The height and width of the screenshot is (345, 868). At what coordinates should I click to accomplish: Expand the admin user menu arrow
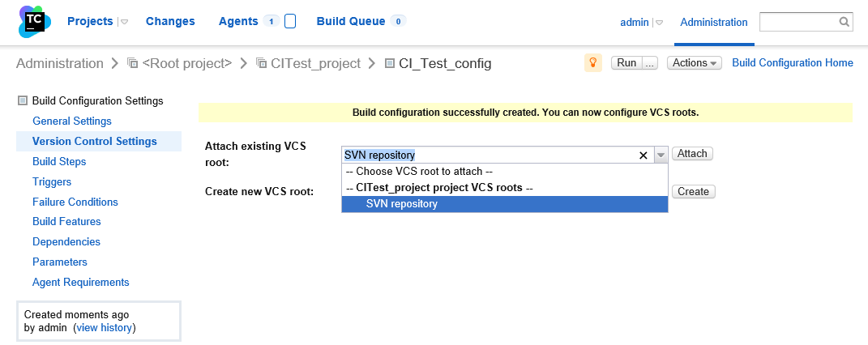[659, 23]
